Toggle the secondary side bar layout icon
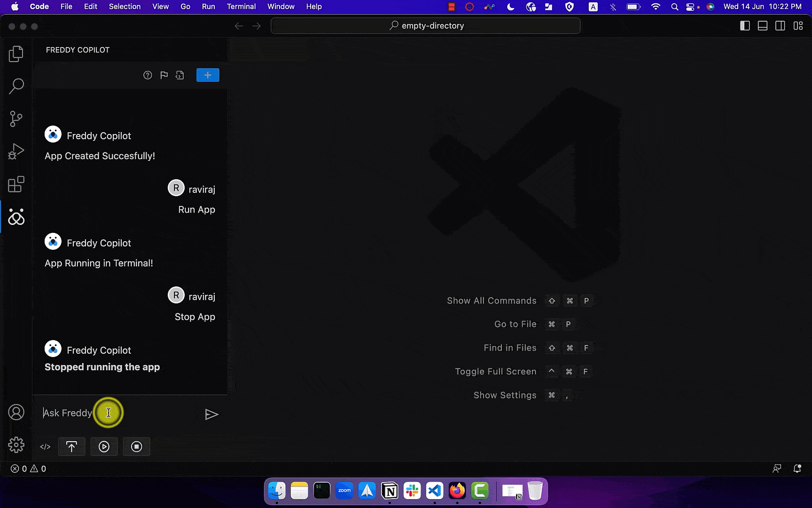This screenshot has width=812, height=508. point(780,26)
